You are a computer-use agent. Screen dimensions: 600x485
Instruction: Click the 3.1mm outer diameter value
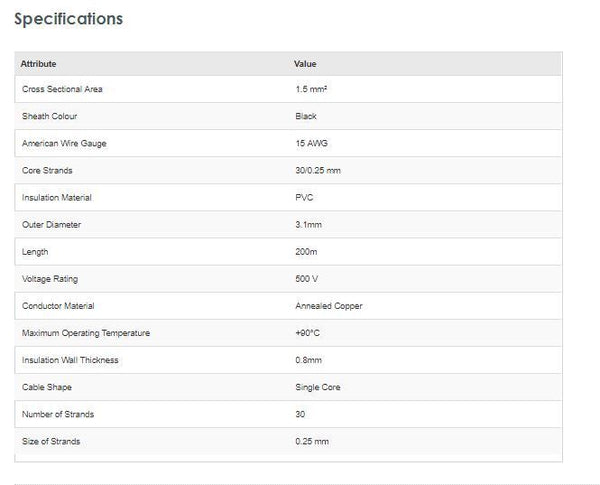click(x=309, y=225)
